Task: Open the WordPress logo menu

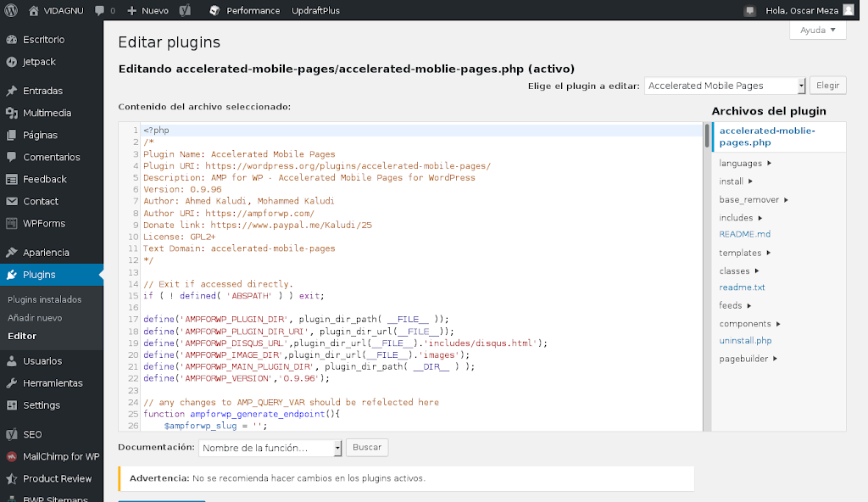Action: 11,10
